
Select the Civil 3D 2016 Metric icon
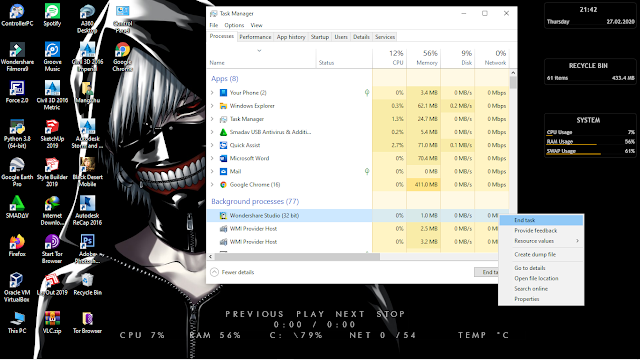tap(52, 96)
